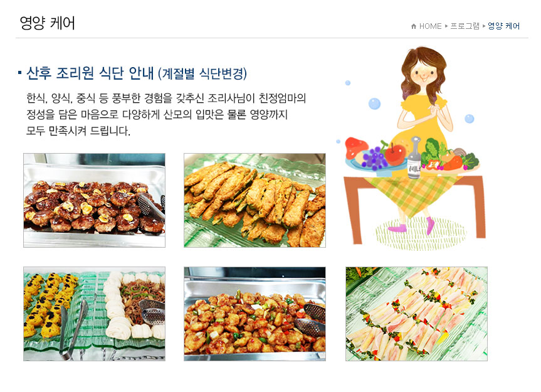The height and width of the screenshot is (392, 541).
Task: Click the woman illustration's face
Action: point(423,74)
